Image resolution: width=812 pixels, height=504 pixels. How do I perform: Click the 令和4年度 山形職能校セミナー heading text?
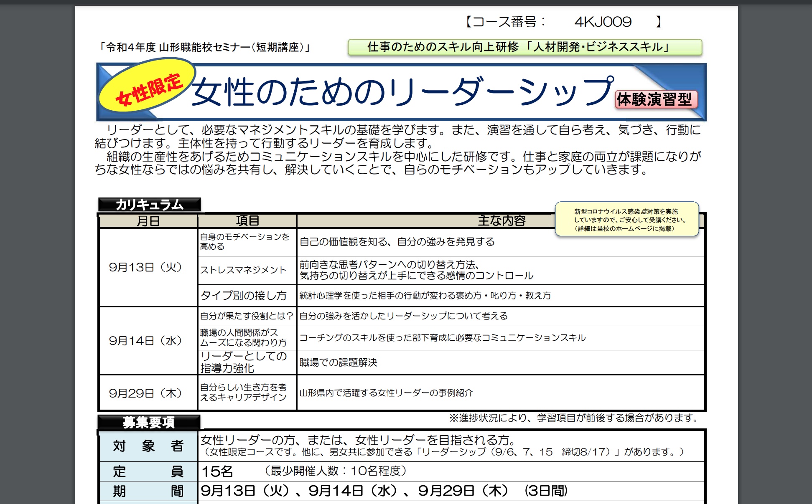tap(205, 48)
